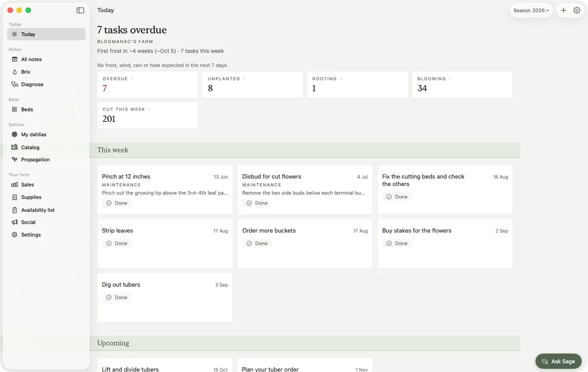Click the Disbud for cut flowers title
Image resolution: width=588 pixels, height=372 pixels.
pyautogui.click(x=271, y=177)
